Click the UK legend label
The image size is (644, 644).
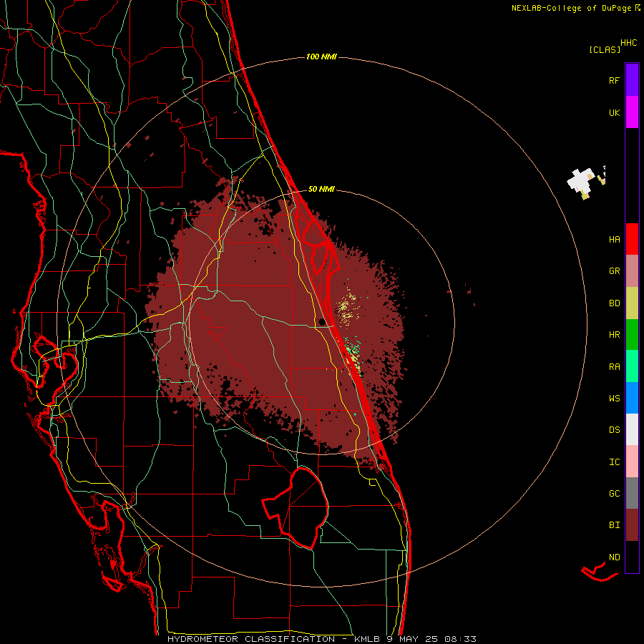click(614, 112)
